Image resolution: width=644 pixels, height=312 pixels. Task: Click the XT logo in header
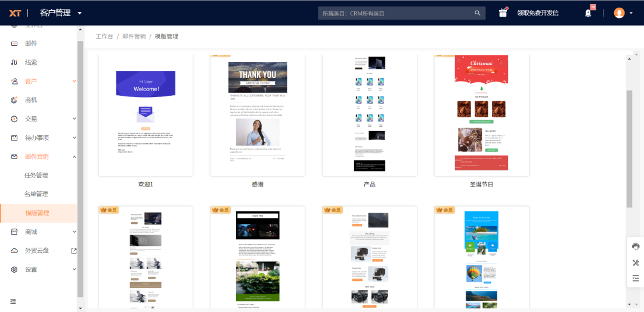(15, 13)
